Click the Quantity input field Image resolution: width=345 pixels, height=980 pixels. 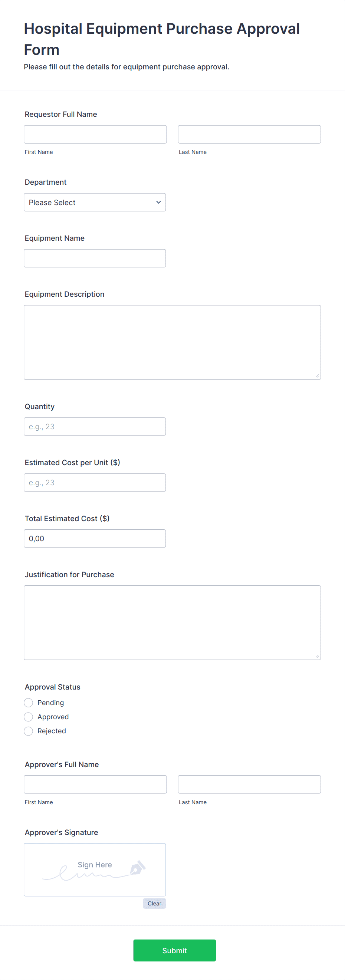[95, 427]
